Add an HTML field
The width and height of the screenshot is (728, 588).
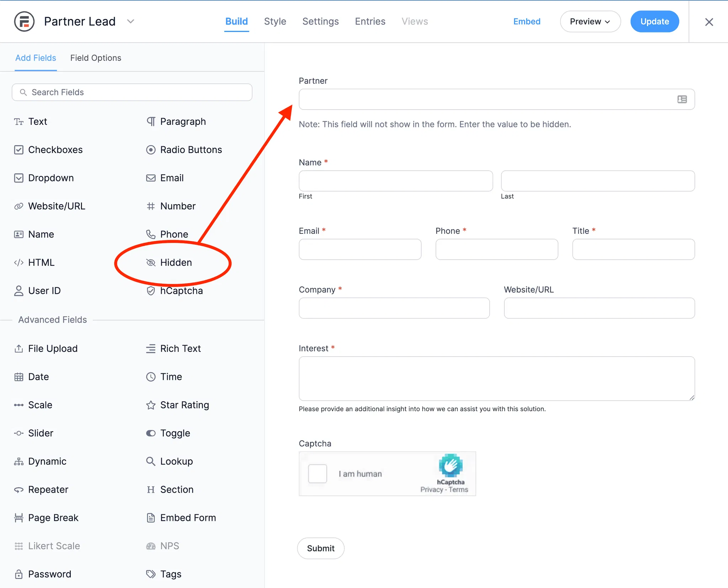tap(34, 263)
